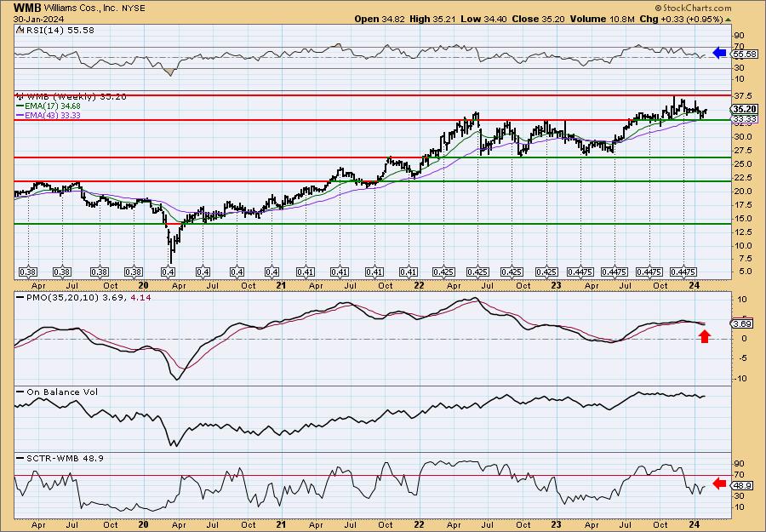Select the On Balance Vol panel label
Screen dimensions: 766x532
pos(57,392)
